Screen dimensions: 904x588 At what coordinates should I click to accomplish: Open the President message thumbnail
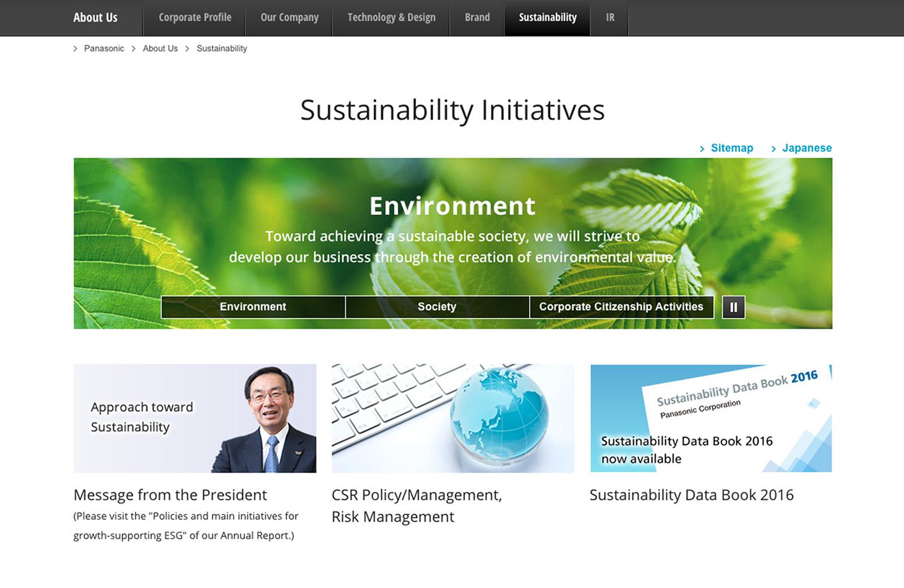click(195, 418)
